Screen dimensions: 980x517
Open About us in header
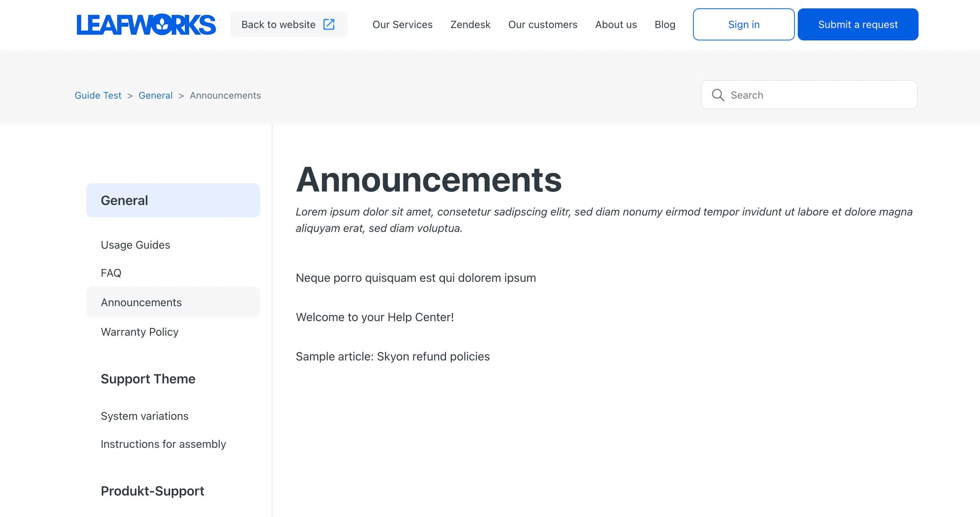(x=616, y=24)
